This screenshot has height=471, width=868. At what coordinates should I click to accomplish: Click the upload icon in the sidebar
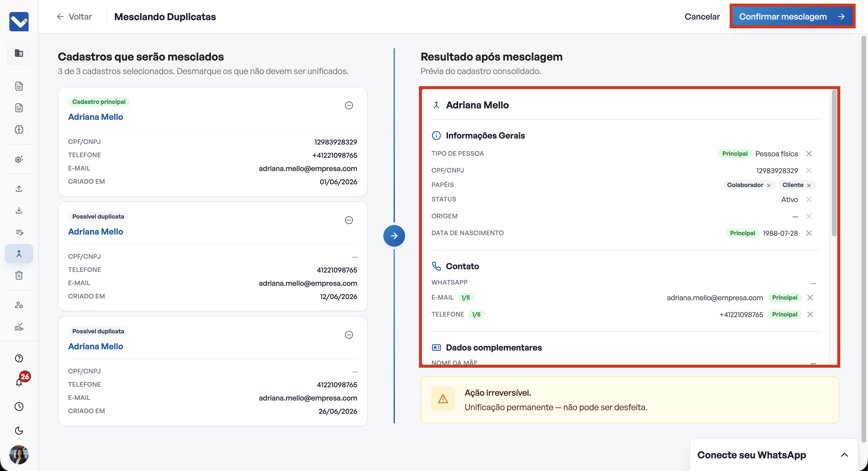point(19,189)
